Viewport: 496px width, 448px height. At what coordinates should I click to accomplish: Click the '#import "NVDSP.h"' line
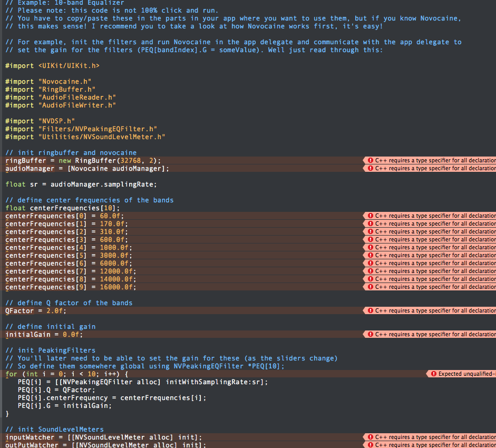pos(40,121)
